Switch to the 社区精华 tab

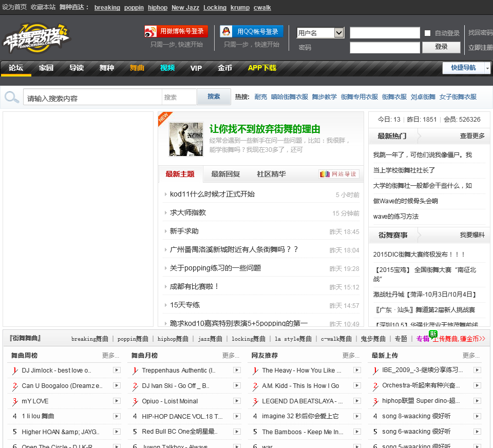coord(271,174)
